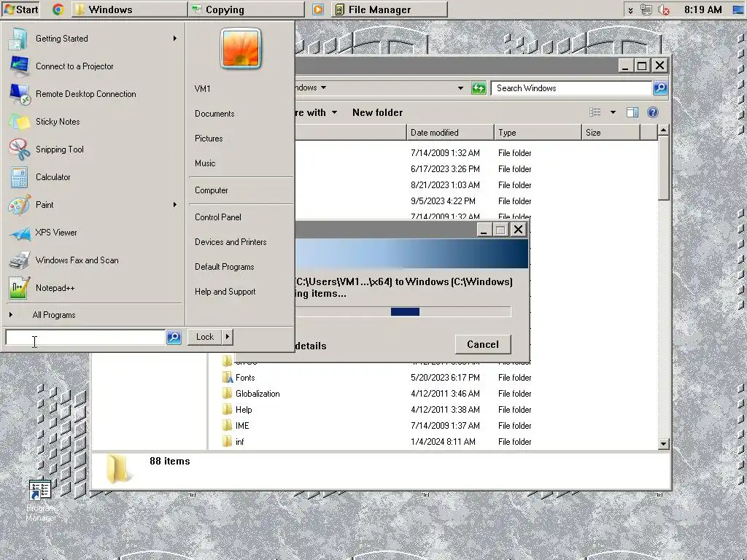Open the Lock options arrow
Screen dimensions: 747x560
228,337
